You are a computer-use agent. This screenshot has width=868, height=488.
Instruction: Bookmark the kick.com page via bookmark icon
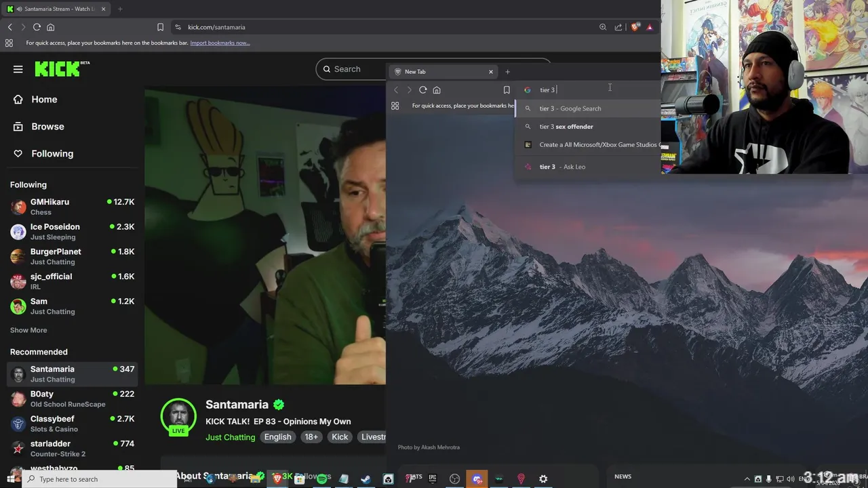pyautogui.click(x=160, y=27)
